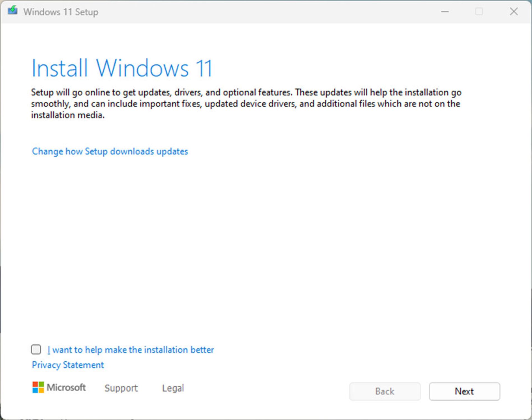Viewport: 532px width, 420px height.
Task: Click the 'I want to help make the installation better' link
Action: click(131, 350)
